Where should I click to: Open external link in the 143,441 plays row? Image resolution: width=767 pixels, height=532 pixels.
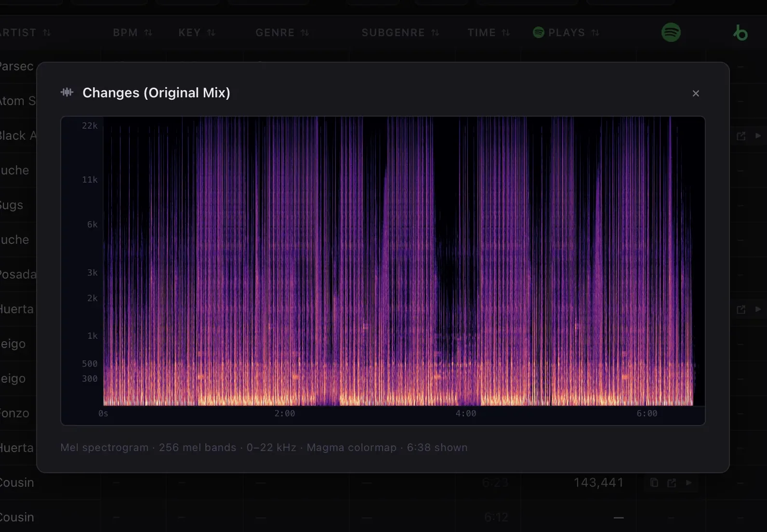pyautogui.click(x=672, y=482)
